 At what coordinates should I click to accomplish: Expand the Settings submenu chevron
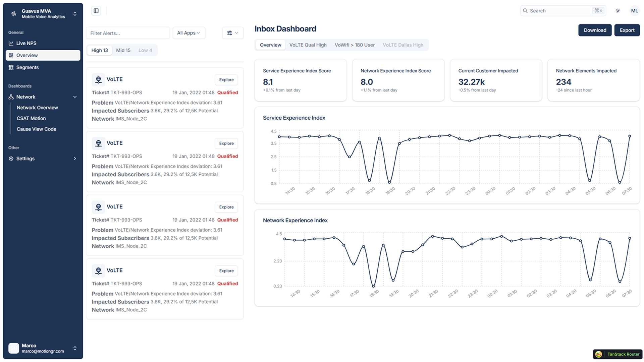(75, 159)
